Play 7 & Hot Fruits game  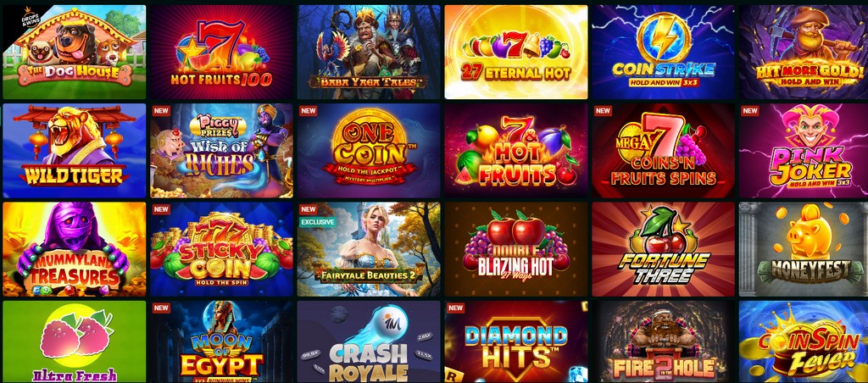(516, 151)
